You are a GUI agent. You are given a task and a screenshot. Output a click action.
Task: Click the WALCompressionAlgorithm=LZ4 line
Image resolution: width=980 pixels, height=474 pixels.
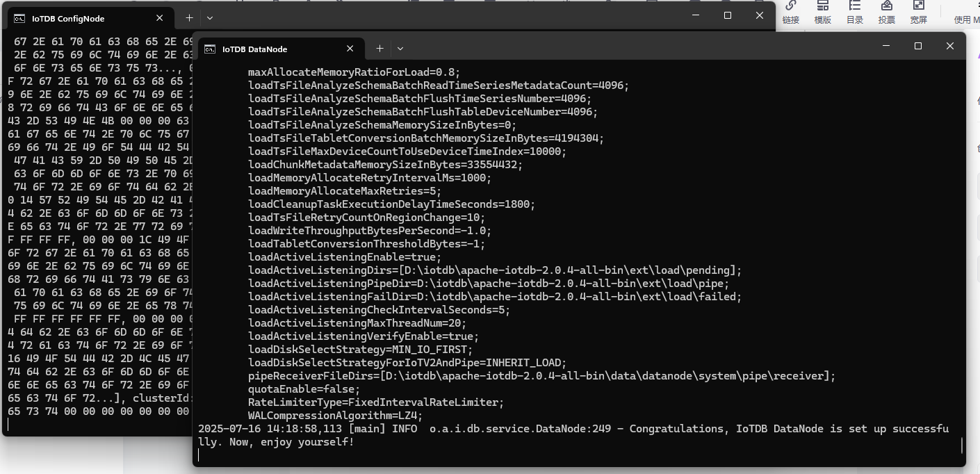pos(336,416)
